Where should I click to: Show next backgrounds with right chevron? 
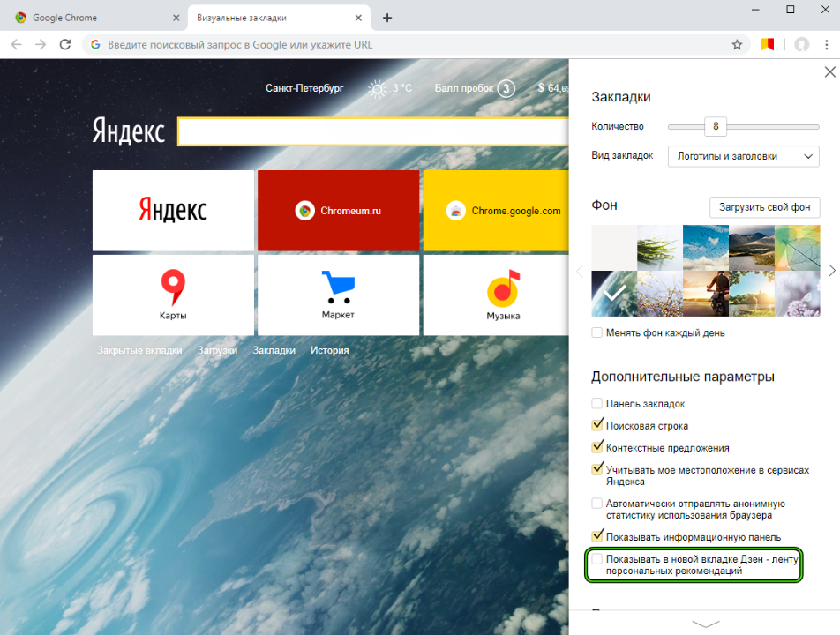point(831,271)
